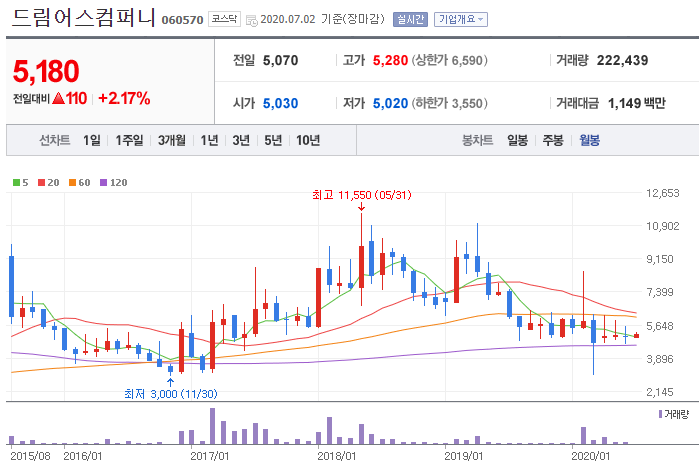Click the 하한가 3,550 text
Viewport: 699px width, 473px height.
pyautogui.click(x=449, y=103)
